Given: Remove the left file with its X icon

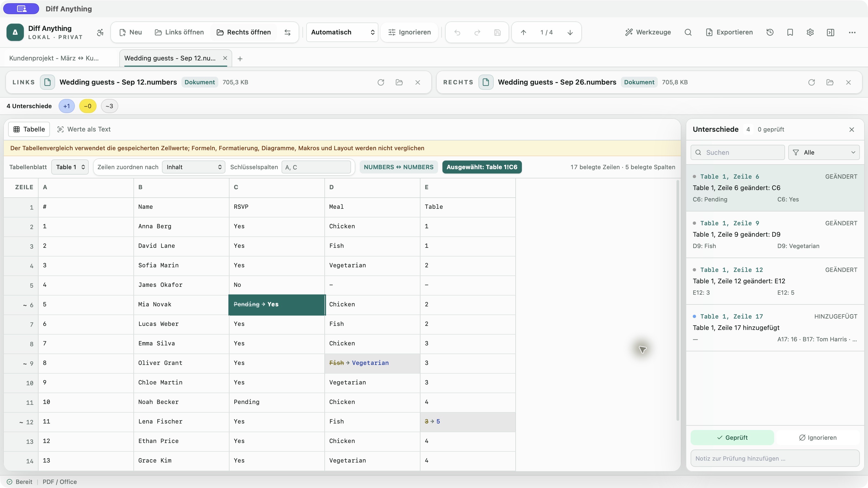Looking at the screenshot, I should [417, 82].
